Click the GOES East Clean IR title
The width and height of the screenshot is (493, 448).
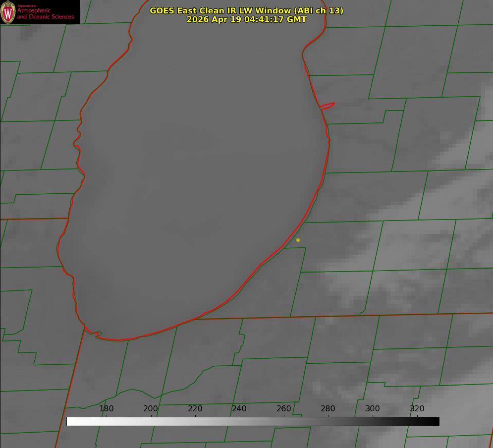(247, 10)
